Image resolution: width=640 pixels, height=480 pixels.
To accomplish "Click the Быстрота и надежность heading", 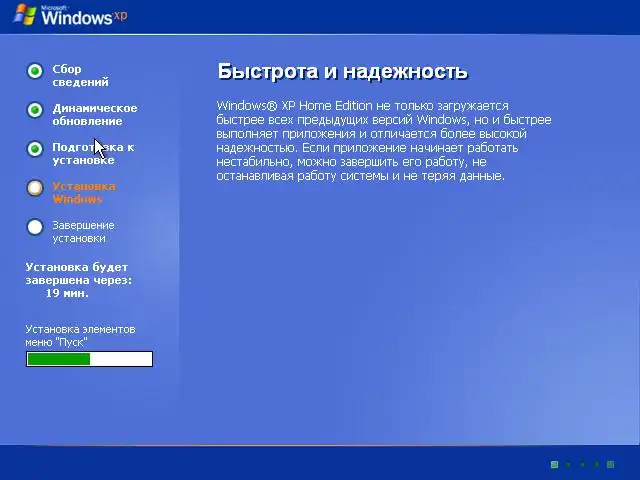I will click(342, 71).
